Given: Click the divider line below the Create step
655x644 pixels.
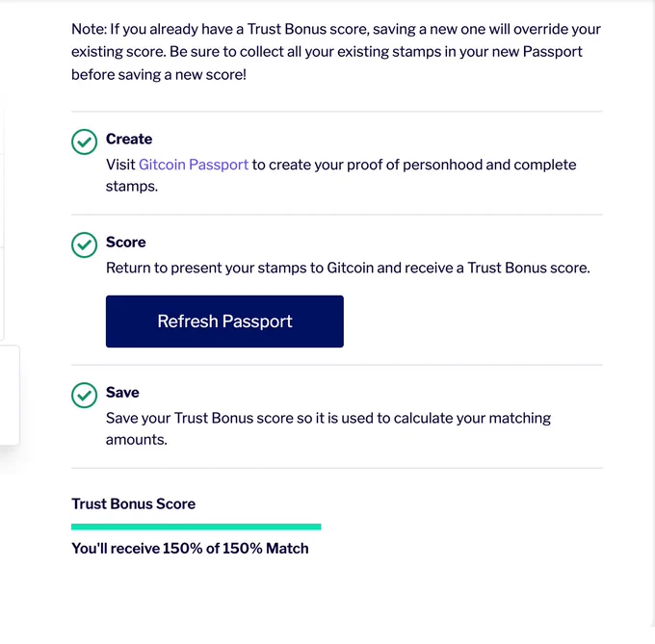Looking at the screenshot, I should (337, 215).
